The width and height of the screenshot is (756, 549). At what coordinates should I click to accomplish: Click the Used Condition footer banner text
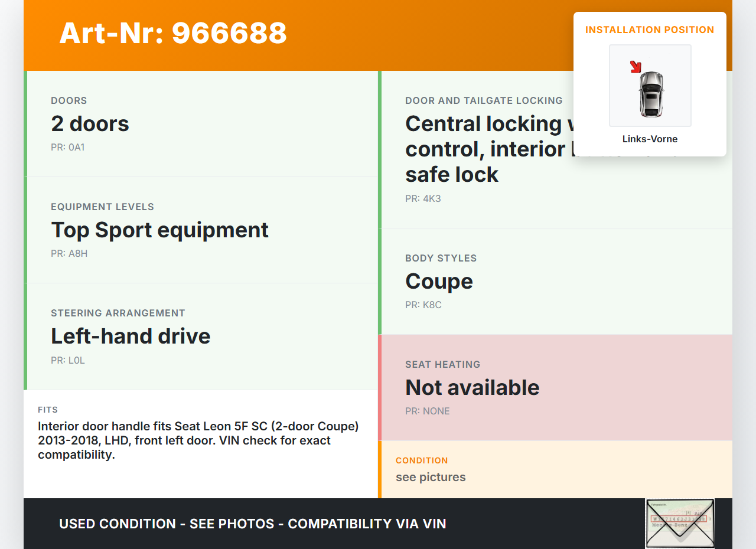(x=253, y=524)
